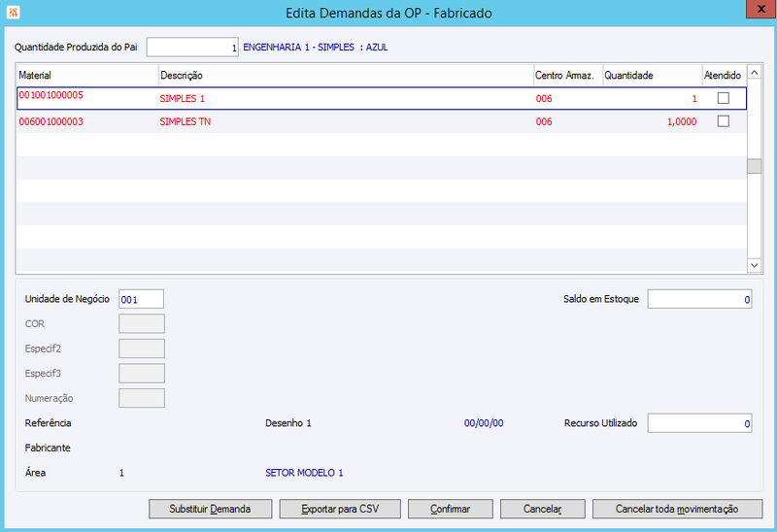The width and height of the screenshot is (777, 532).
Task: Select material code 001001000005
Action: [x=51, y=95]
